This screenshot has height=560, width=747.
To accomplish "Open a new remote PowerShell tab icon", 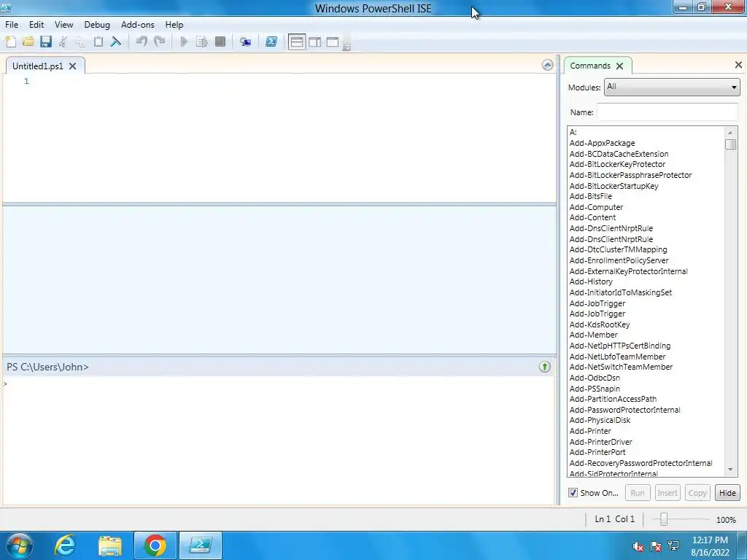I will (x=245, y=42).
